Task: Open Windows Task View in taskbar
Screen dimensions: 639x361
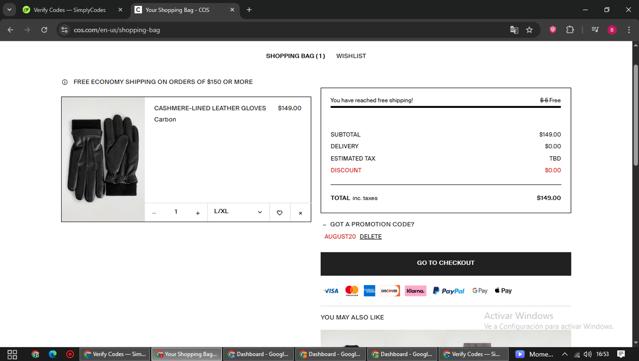Action: pyautogui.click(x=12, y=354)
